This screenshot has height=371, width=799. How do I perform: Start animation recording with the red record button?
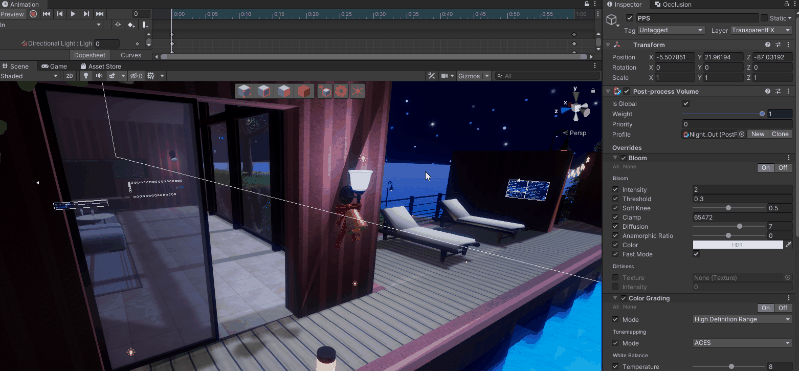click(33, 14)
